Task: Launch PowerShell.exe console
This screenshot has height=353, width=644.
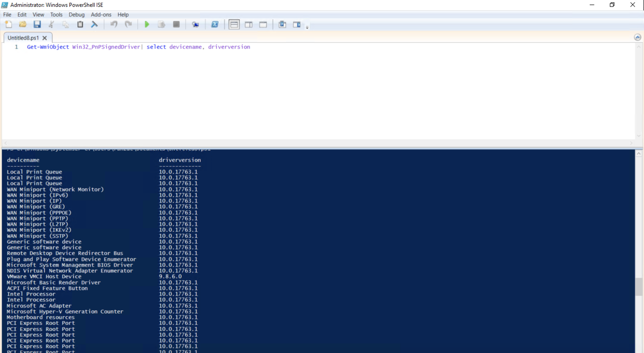Action: tap(215, 24)
